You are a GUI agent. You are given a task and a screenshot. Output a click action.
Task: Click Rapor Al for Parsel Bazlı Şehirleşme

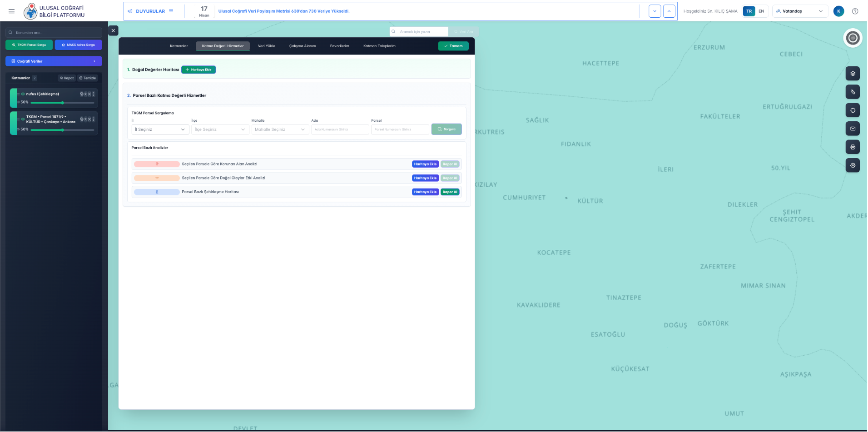(450, 192)
